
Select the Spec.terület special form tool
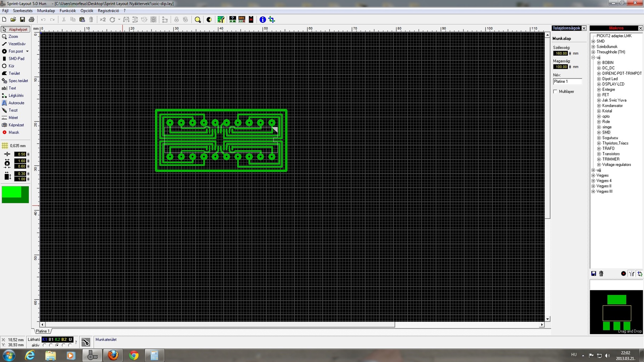point(15,81)
